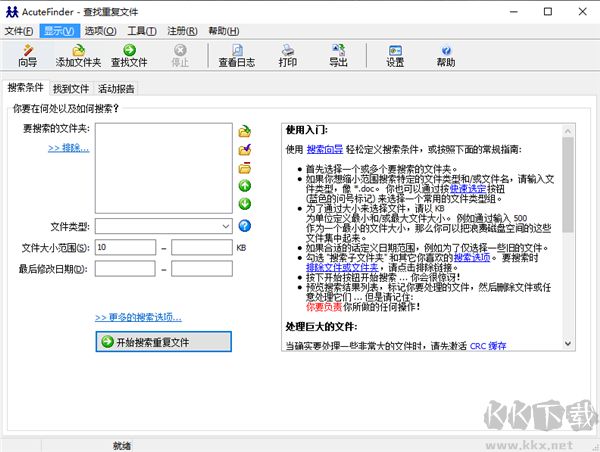Screen dimensions: 600x452
Task: Click the 搜索选项 link in help text
Action: pyautogui.click(x=471, y=258)
